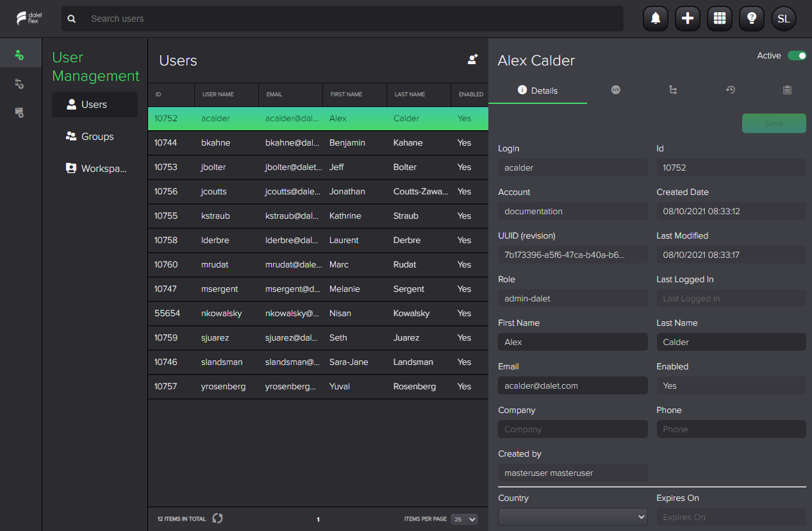The width and height of the screenshot is (812, 531).
Task: Open help using the question mark icon
Action: point(751,19)
